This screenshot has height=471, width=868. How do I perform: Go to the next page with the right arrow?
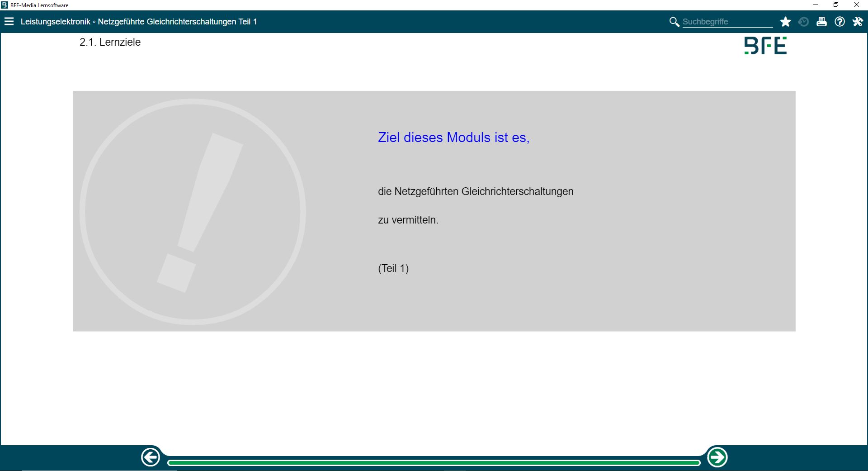(x=717, y=457)
